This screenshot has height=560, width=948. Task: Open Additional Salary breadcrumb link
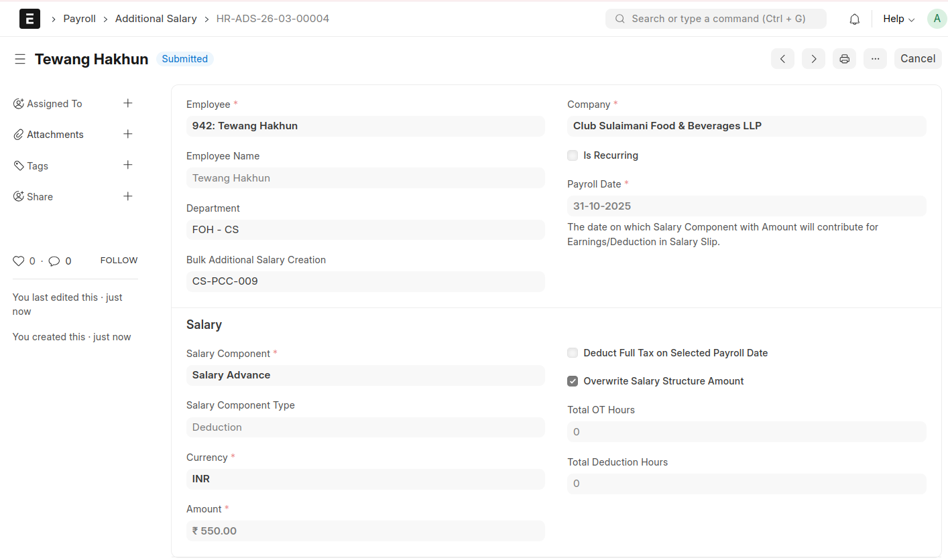pos(156,19)
